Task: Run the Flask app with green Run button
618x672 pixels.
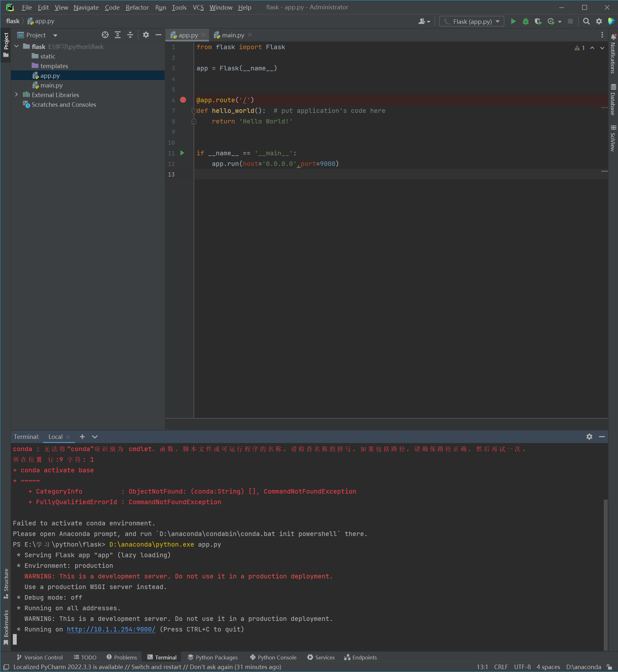Action: point(513,22)
